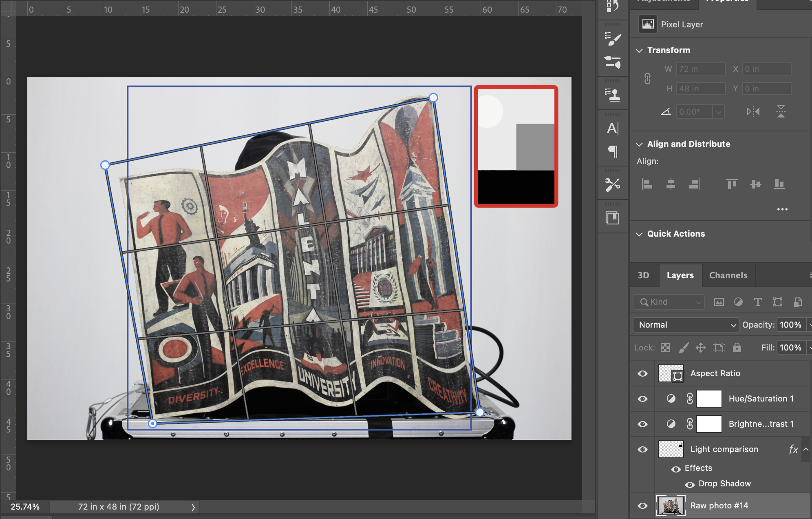
Task: Hide the Drop Shadow effect
Action: click(690, 485)
